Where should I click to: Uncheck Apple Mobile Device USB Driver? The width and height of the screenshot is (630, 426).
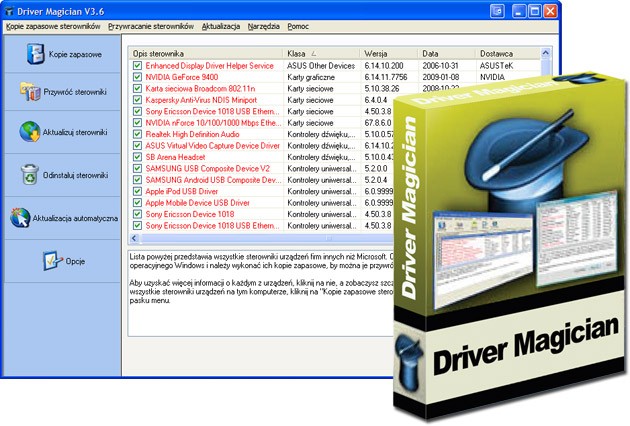[x=137, y=203]
